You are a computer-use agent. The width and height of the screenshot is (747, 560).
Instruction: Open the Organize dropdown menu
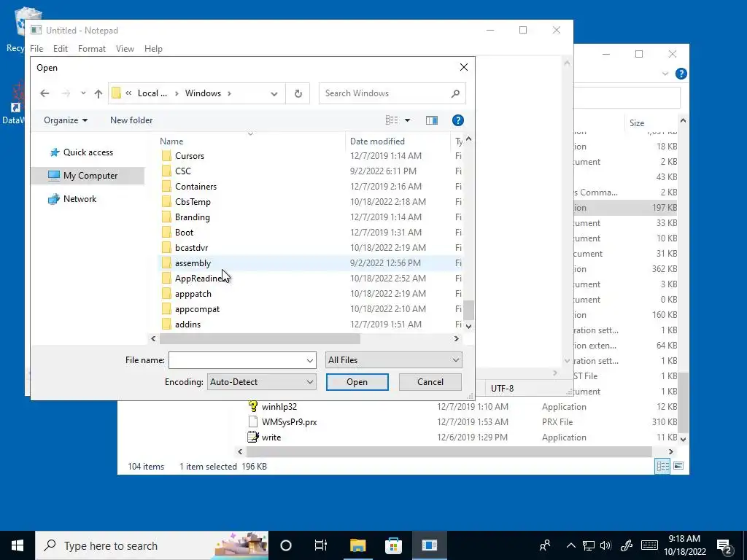click(66, 120)
